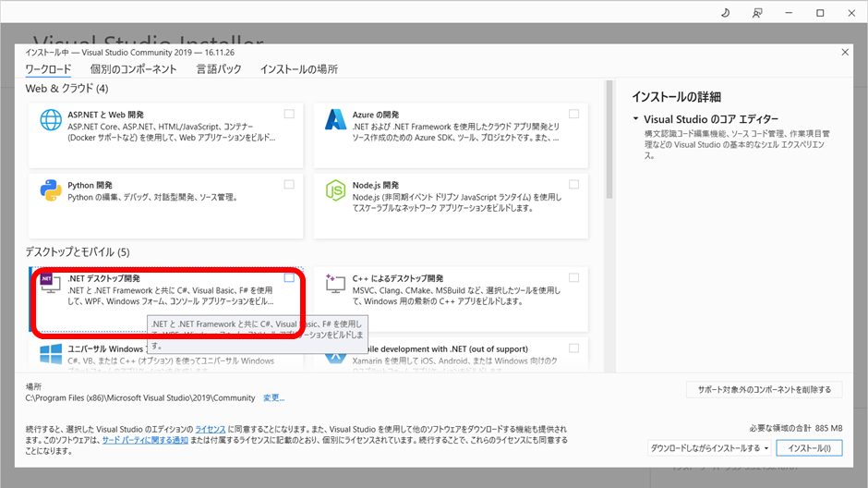Click the Python development logo icon
This screenshot has width=868, height=488.
51,190
